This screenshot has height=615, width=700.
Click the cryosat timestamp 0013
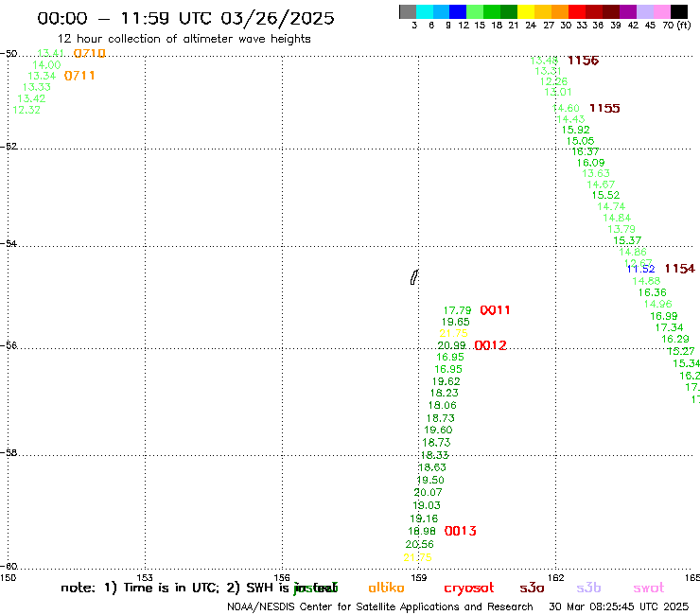click(x=461, y=531)
